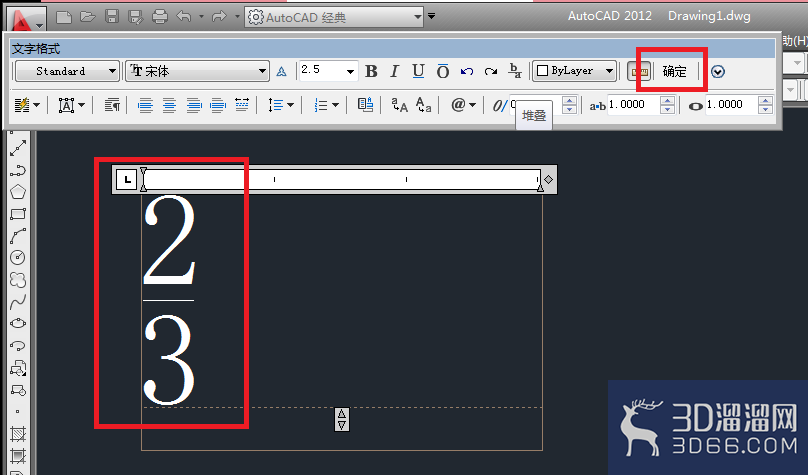Screen dimensions: 808x475
Task: Click the stack fraction b/a icon
Action: [x=515, y=71]
